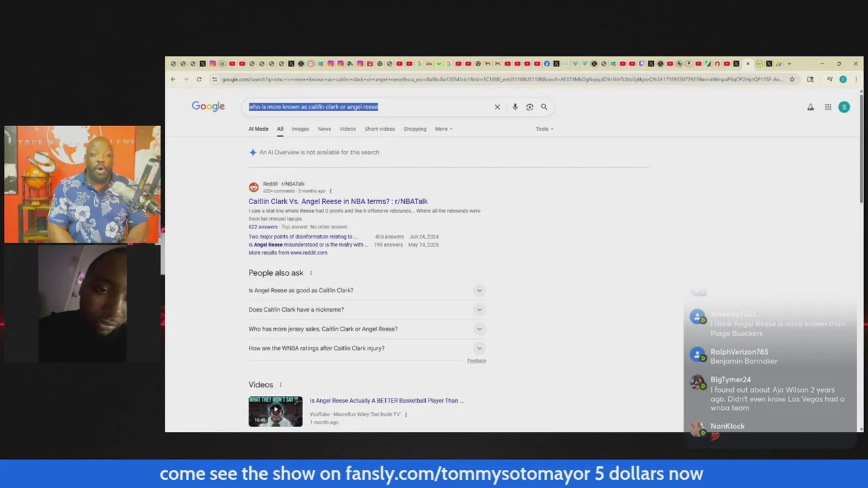Open a new browser tab with plus button
868x488 pixels.
pos(789,64)
